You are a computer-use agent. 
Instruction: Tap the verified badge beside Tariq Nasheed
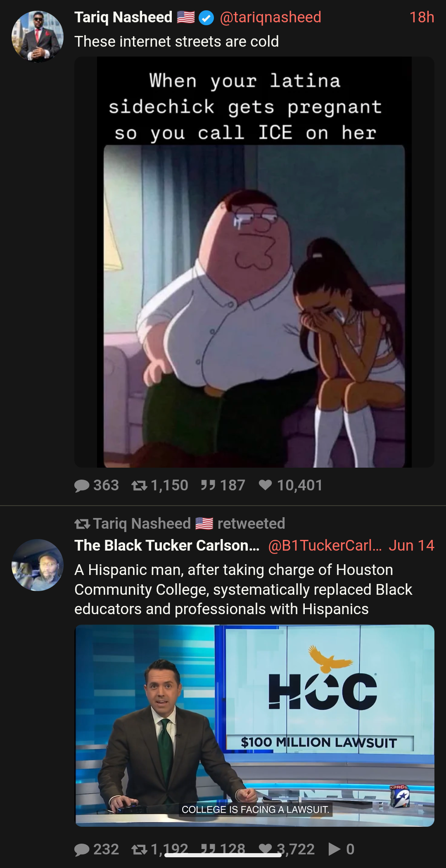206,18
